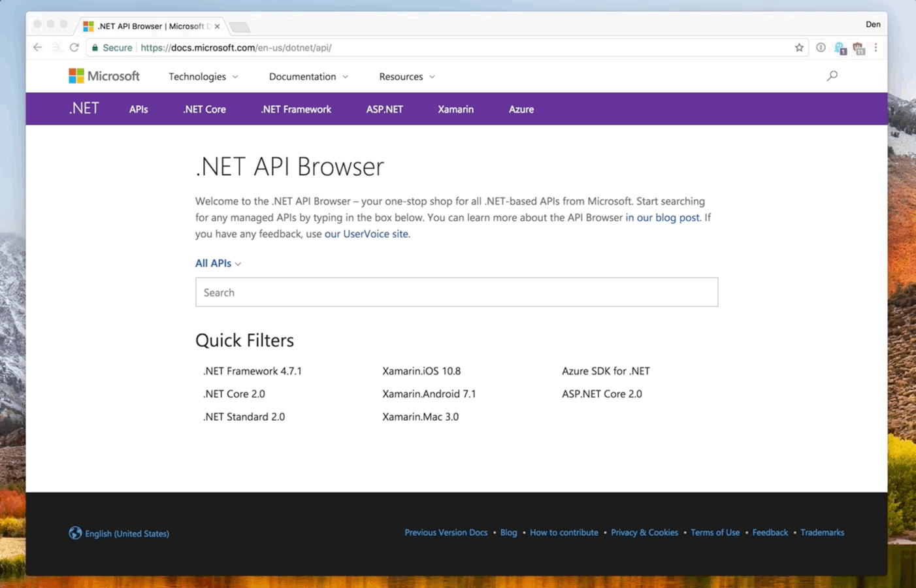The width and height of the screenshot is (916, 588).
Task: Click the site search magnifier icon
Action: click(x=832, y=76)
